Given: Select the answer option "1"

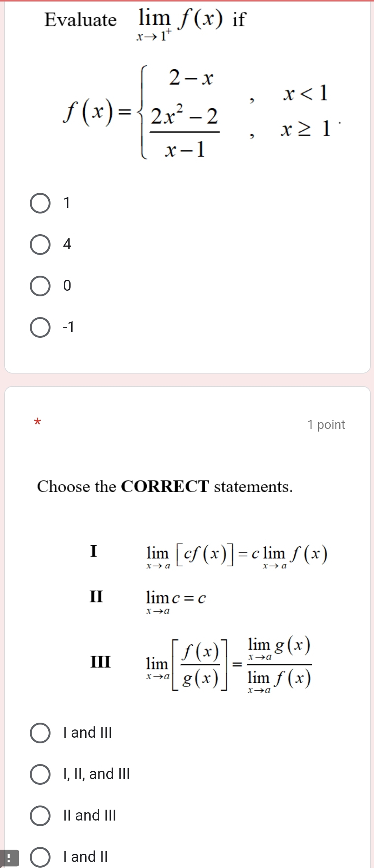Looking at the screenshot, I should (x=40, y=203).
